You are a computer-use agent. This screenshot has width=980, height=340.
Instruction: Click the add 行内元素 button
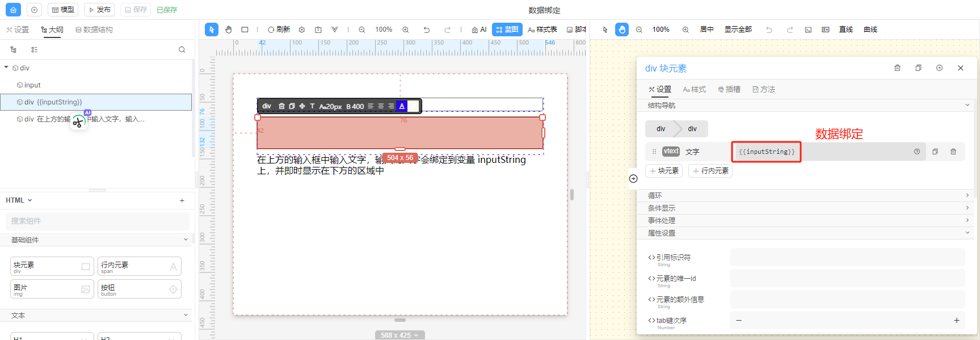[x=710, y=171]
